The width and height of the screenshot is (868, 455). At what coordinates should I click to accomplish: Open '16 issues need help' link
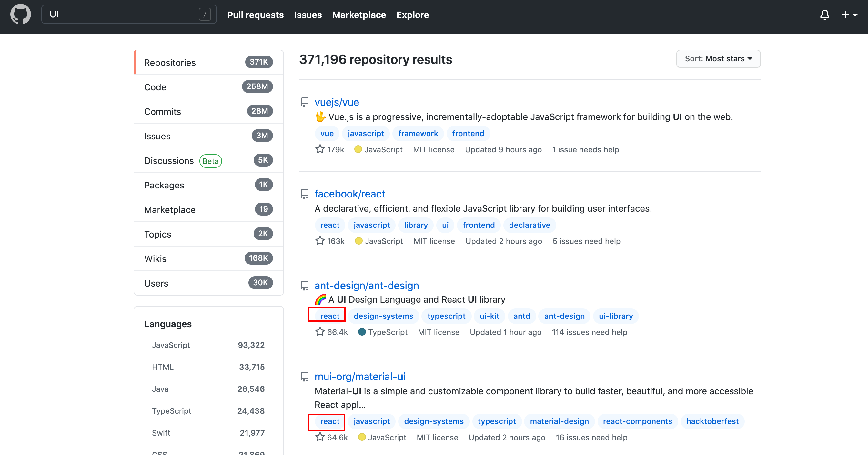(591, 437)
